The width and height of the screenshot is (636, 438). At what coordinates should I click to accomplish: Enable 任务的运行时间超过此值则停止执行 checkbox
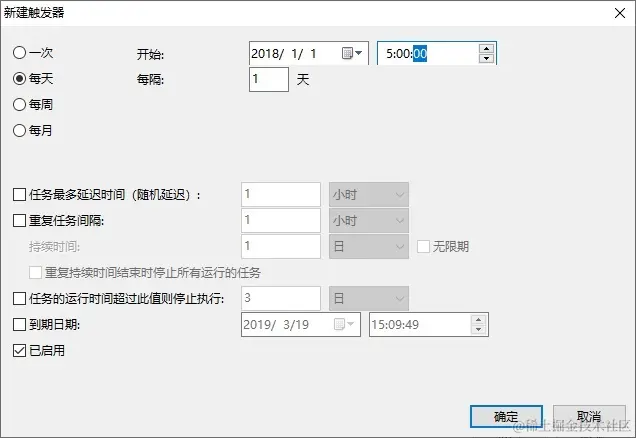coord(19,299)
